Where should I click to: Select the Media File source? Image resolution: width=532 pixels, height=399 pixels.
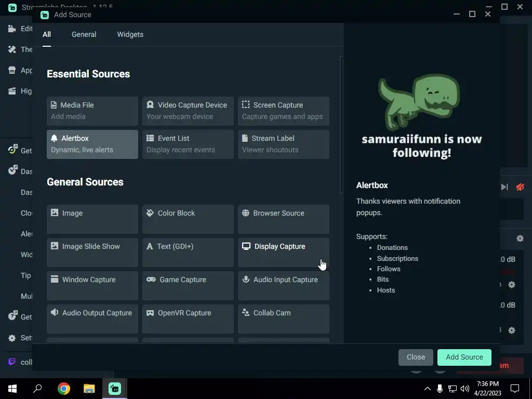pos(92,111)
